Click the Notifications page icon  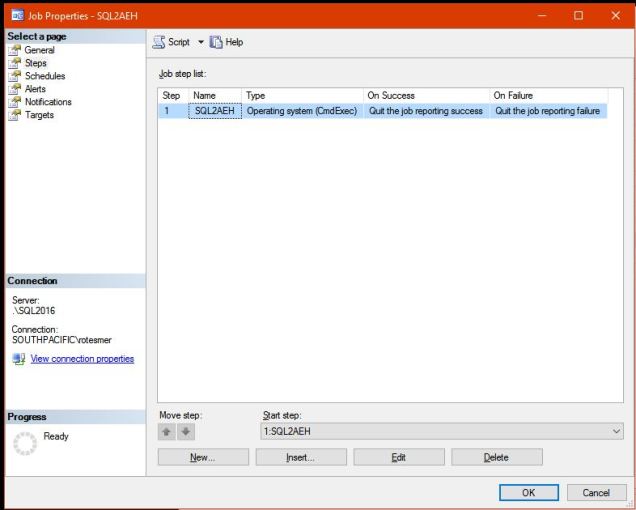[x=15, y=102]
